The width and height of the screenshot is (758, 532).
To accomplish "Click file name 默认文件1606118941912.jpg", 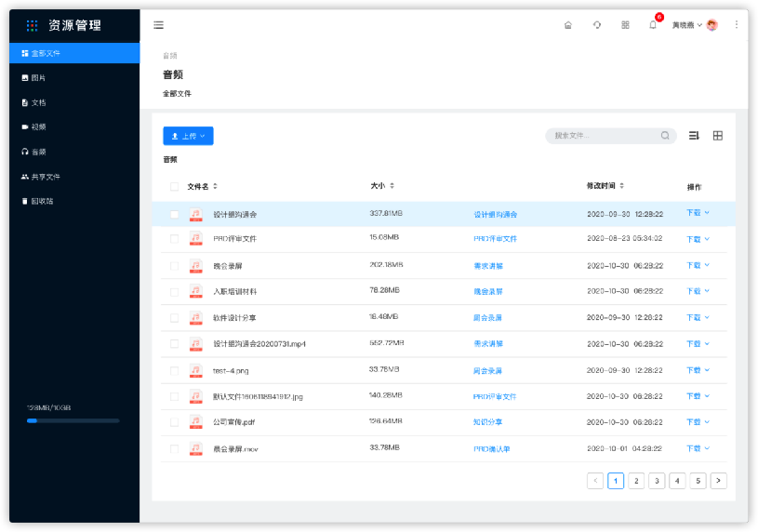I will 259,396.
